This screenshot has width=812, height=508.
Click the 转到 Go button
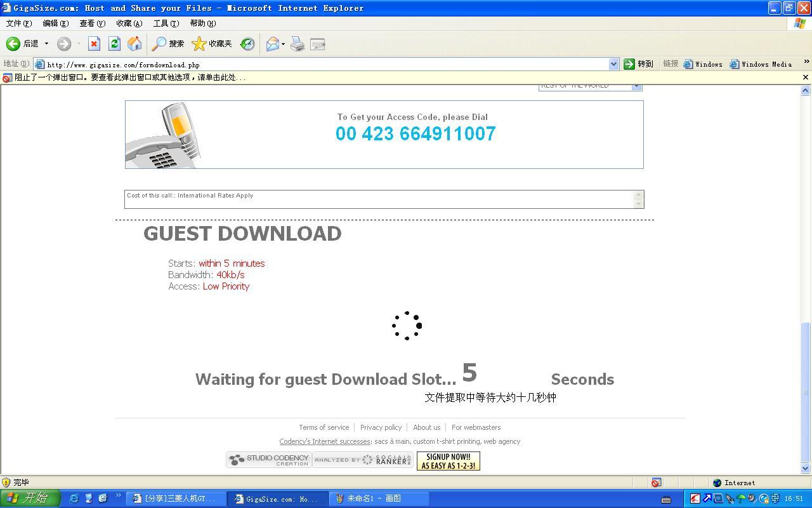click(x=639, y=64)
